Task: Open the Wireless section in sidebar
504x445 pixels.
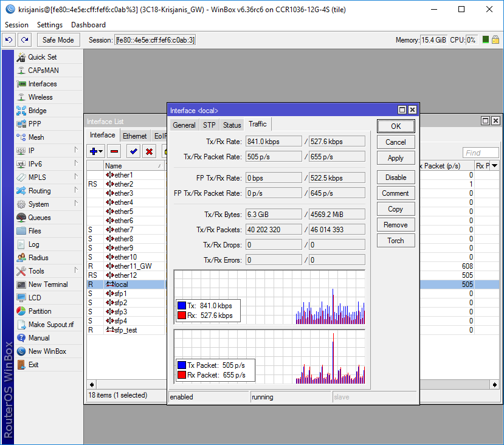Action: click(40, 97)
